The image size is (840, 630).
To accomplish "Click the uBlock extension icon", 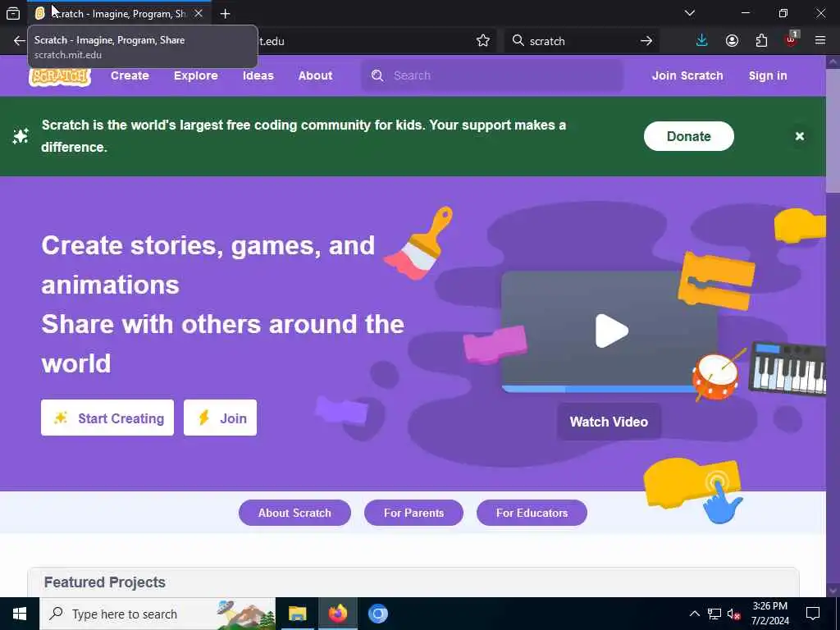I will 792,39.
